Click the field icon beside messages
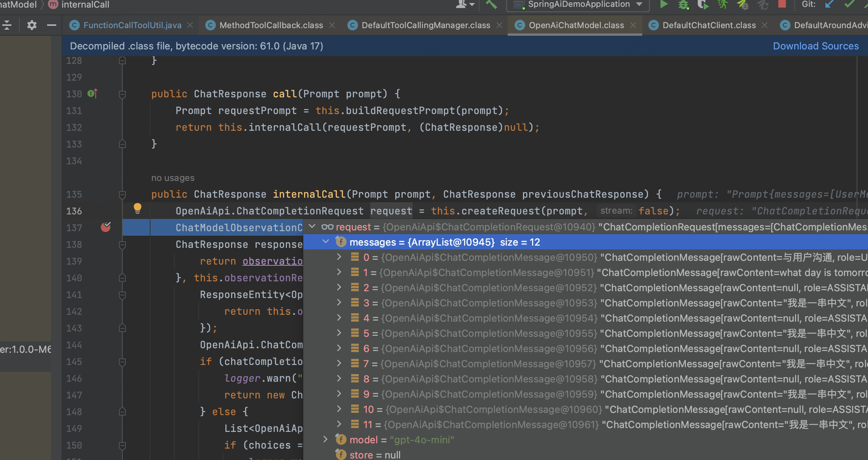Screen dimensions: 868x460 [341, 242]
